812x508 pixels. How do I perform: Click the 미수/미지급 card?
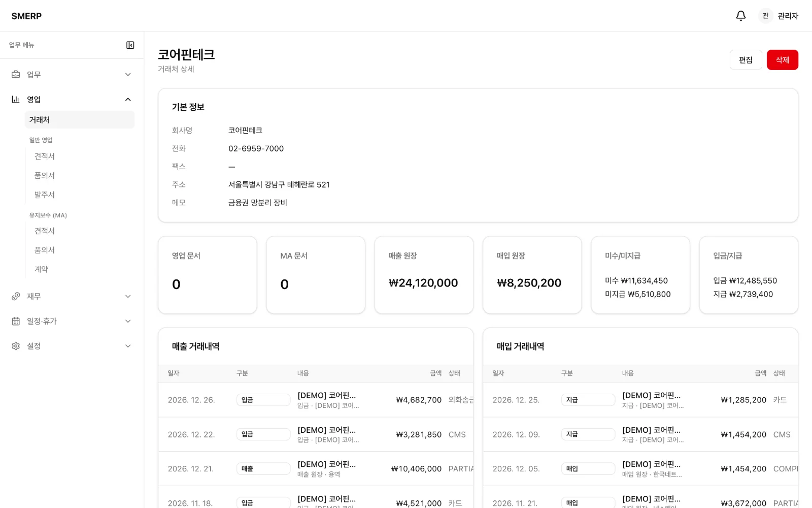[640, 275]
